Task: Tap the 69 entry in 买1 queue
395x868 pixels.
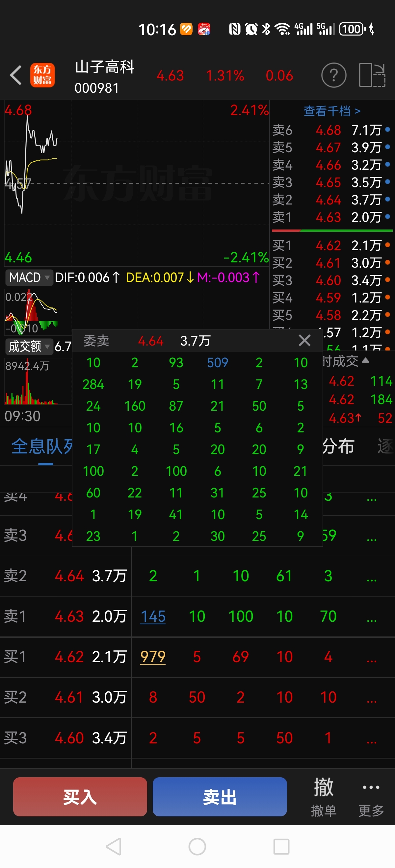Action: [x=241, y=657]
